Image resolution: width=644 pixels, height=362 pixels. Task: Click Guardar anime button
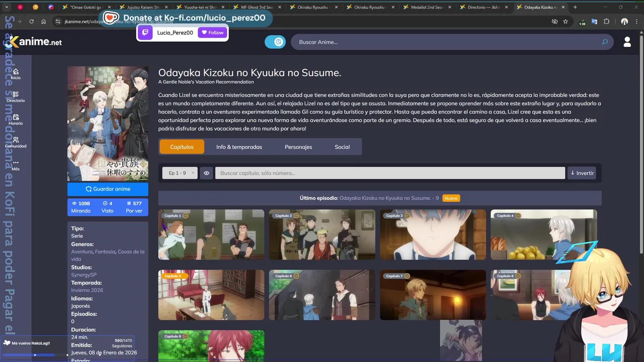(108, 189)
